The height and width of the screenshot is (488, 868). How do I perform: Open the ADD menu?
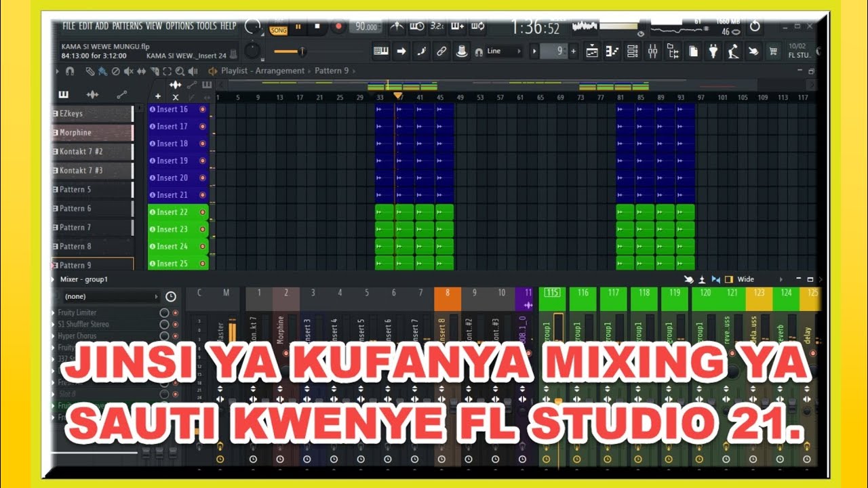click(x=102, y=26)
